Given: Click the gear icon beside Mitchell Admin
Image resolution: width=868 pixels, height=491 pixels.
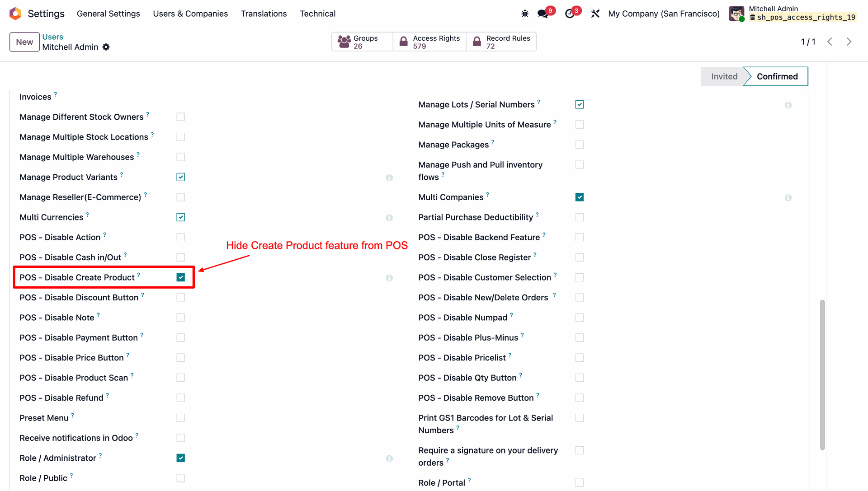Looking at the screenshot, I should tap(106, 47).
